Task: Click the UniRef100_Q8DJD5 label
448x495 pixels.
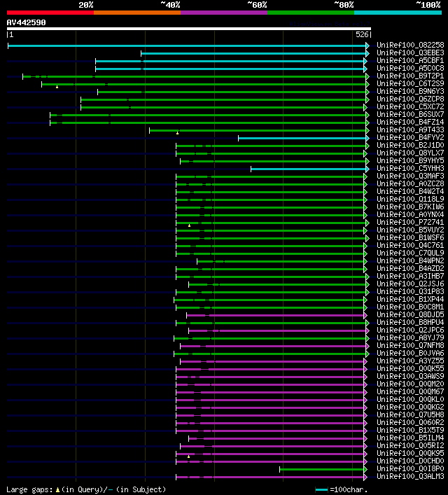Action: click(410, 315)
